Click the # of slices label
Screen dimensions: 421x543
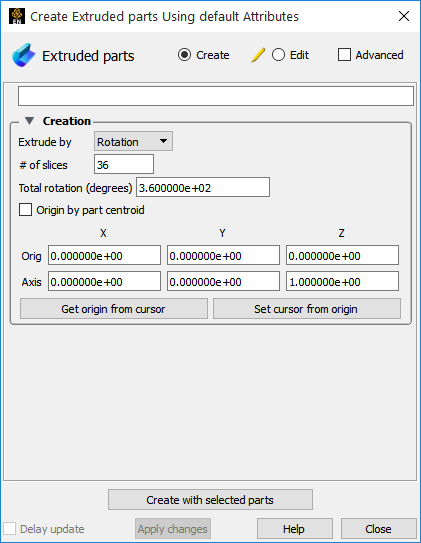pos(43,165)
